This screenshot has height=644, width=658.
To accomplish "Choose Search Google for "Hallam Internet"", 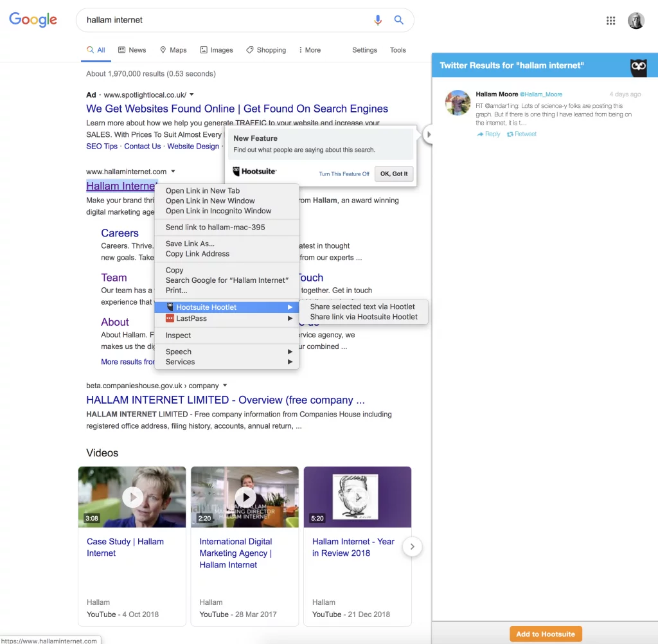I will click(227, 280).
